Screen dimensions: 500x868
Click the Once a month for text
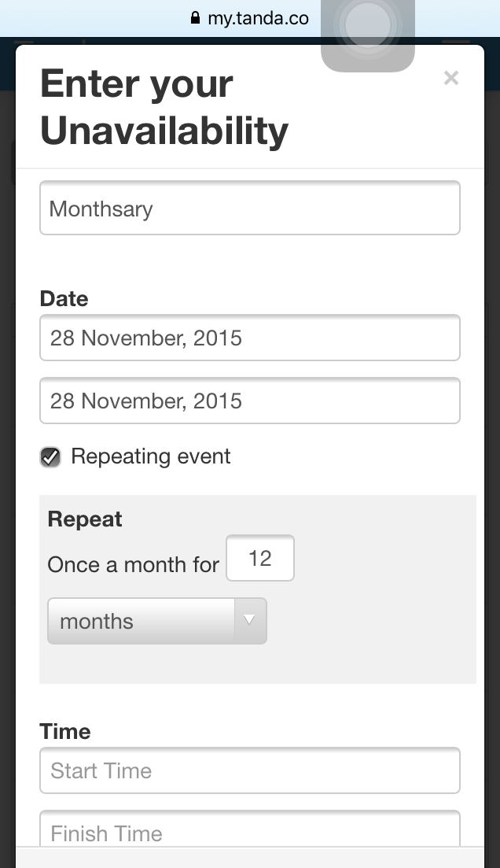tap(134, 565)
